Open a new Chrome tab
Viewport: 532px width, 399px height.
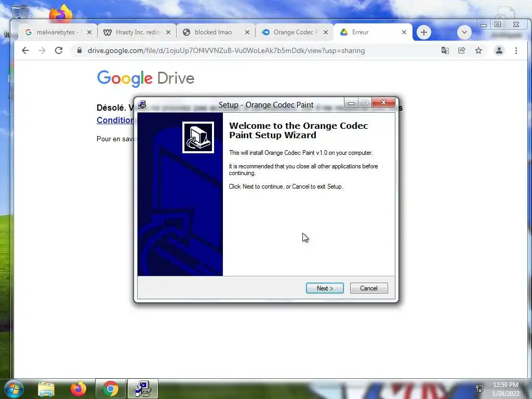point(424,32)
